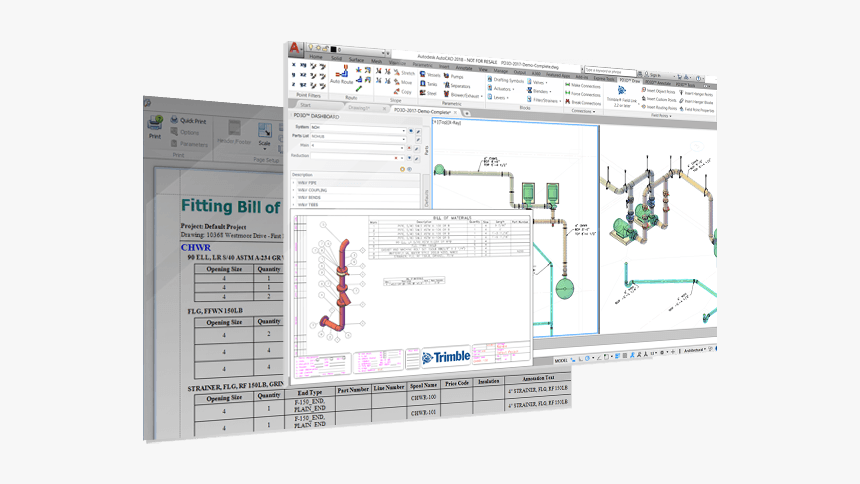This screenshot has width=860, height=484.
Task: Expand the W&V BENDS row
Action: [294, 197]
